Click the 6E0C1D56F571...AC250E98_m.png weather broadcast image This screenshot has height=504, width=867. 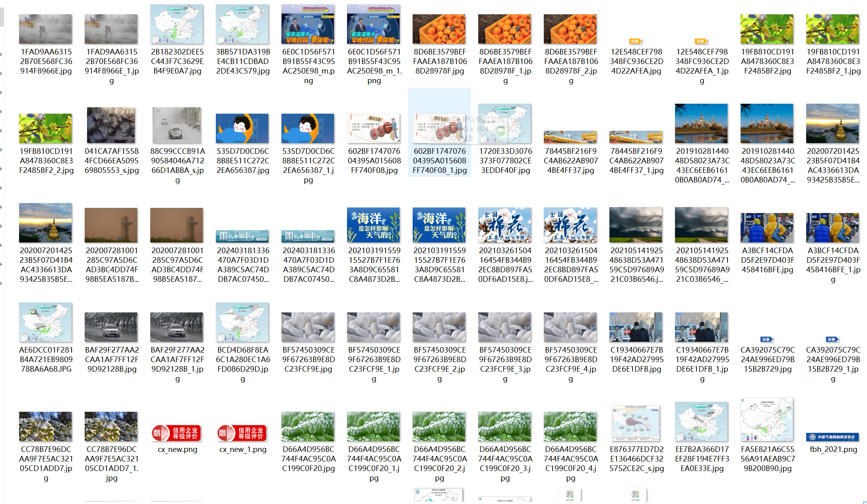click(x=308, y=25)
